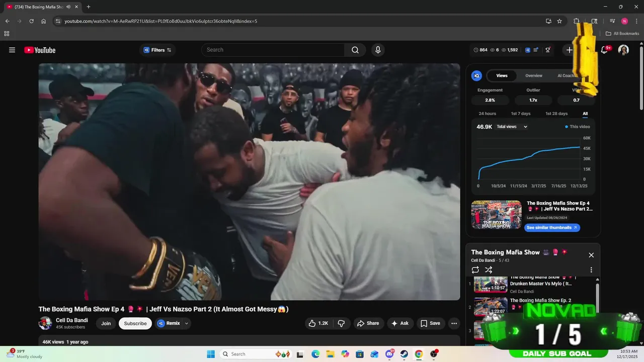Mute the tab via the speaker icon
The height and width of the screenshot is (362, 644).
(68, 7)
